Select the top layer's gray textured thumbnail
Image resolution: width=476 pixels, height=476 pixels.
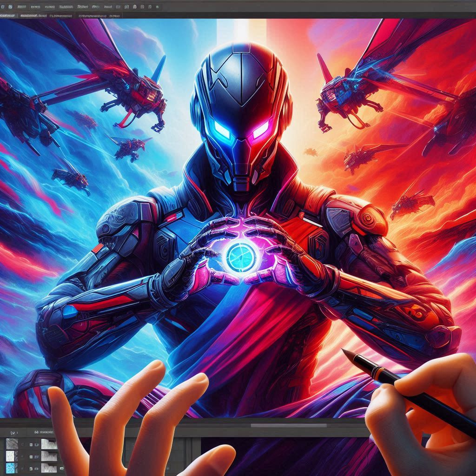12,443
